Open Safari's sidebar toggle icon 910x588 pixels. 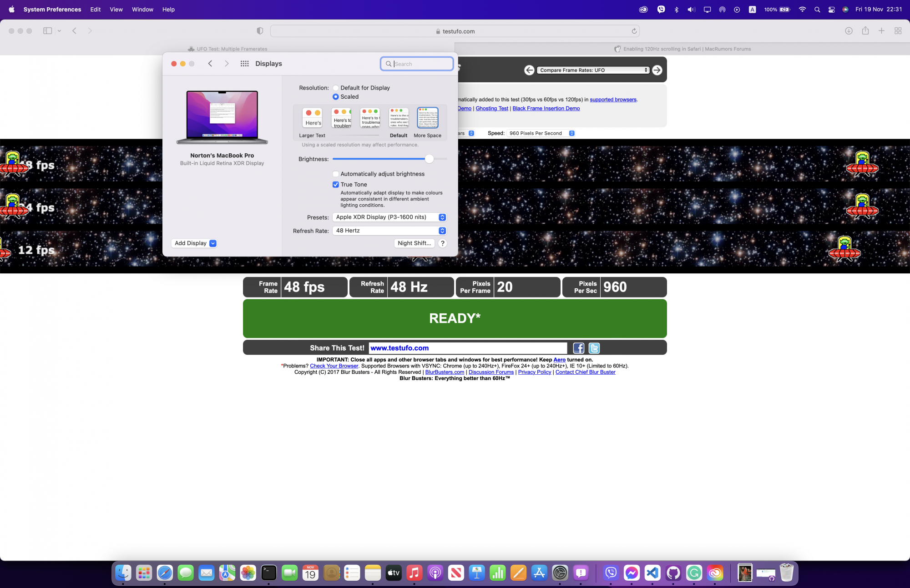(x=47, y=31)
